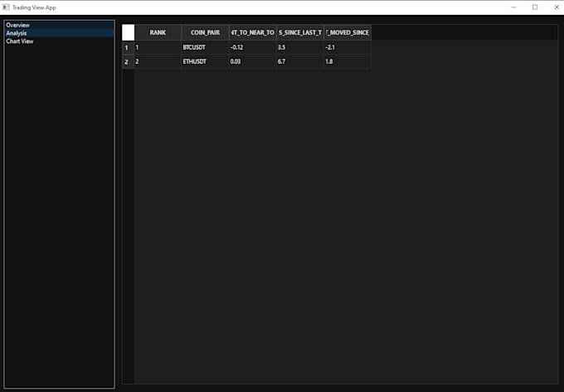The width and height of the screenshot is (564, 392).
Task: Click the S_SINCE_LAST_T column header
Action: click(x=300, y=32)
